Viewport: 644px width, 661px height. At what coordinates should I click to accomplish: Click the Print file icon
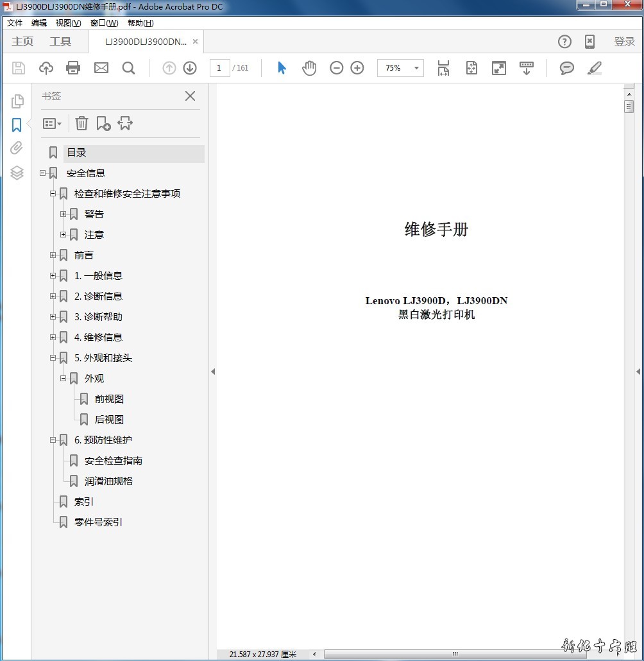[73, 68]
